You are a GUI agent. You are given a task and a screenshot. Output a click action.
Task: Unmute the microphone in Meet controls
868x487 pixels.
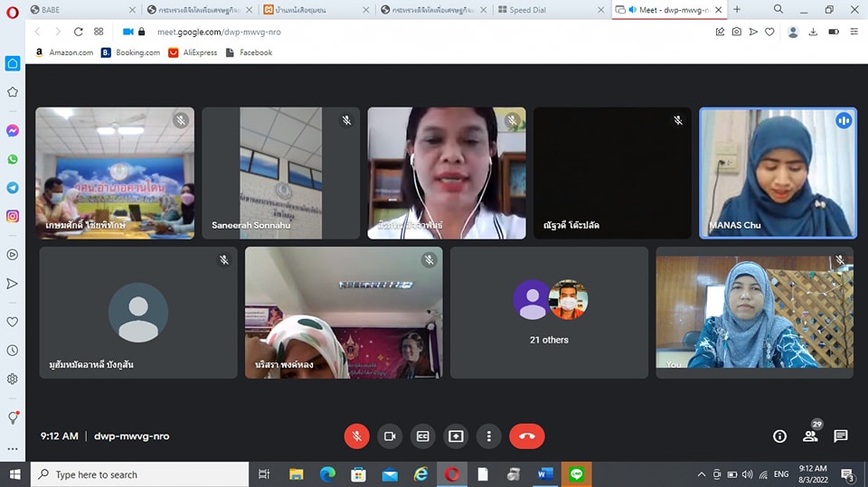(356, 435)
